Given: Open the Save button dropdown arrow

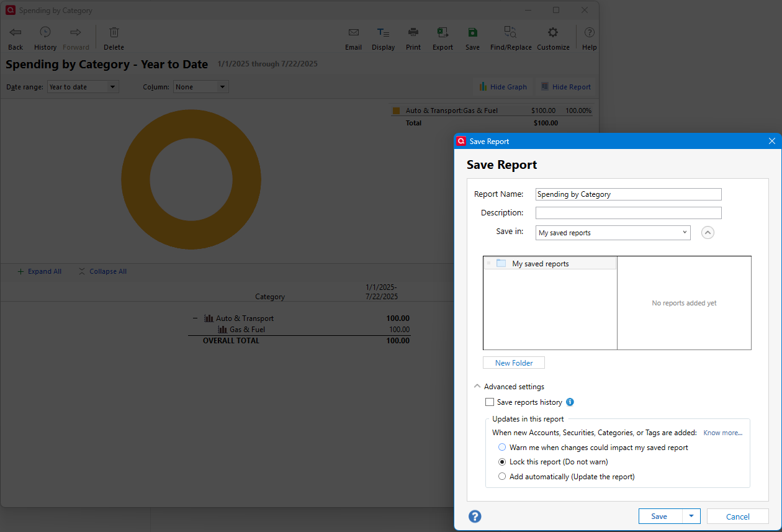Looking at the screenshot, I should click(691, 516).
